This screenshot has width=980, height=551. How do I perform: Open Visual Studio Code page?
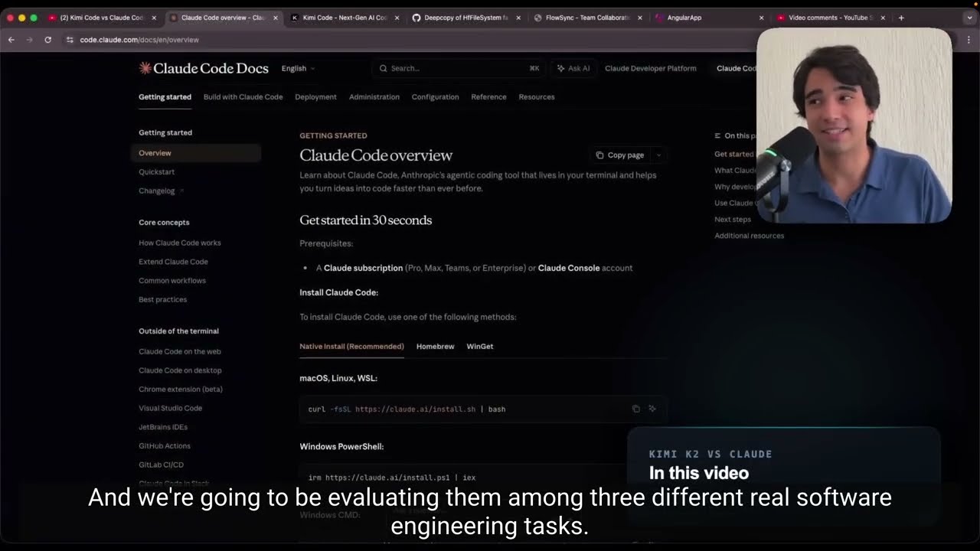pyautogui.click(x=170, y=408)
